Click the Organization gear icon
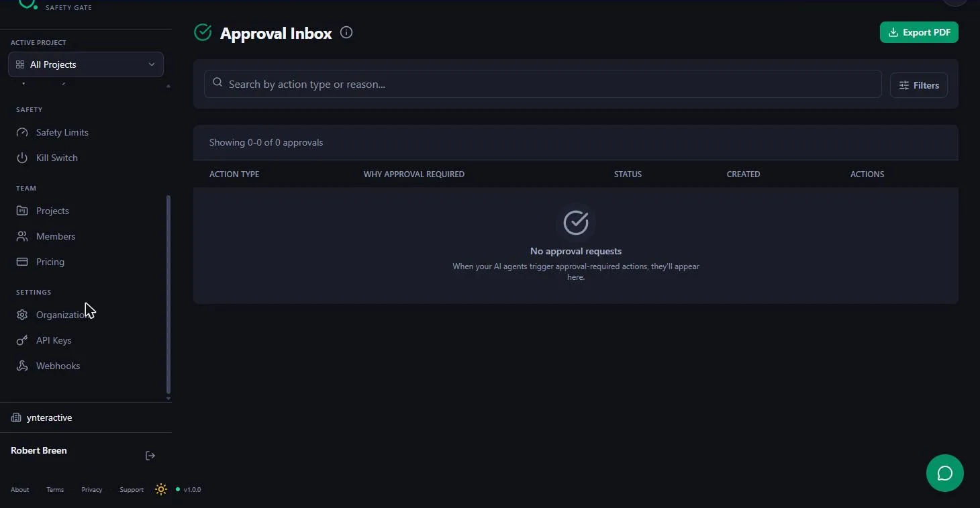Image resolution: width=980 pixels, height=508 pixels. (22, 315)
